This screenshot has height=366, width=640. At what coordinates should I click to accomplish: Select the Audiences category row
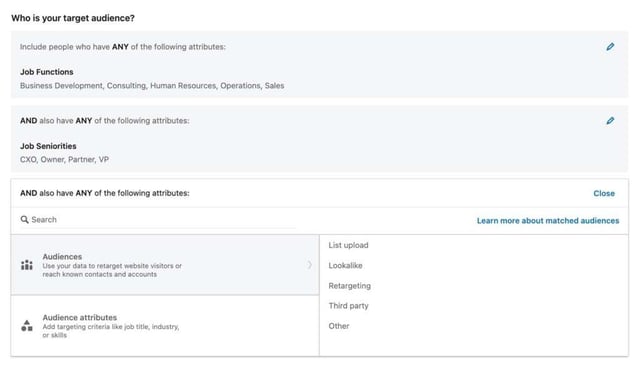[165, 265]
